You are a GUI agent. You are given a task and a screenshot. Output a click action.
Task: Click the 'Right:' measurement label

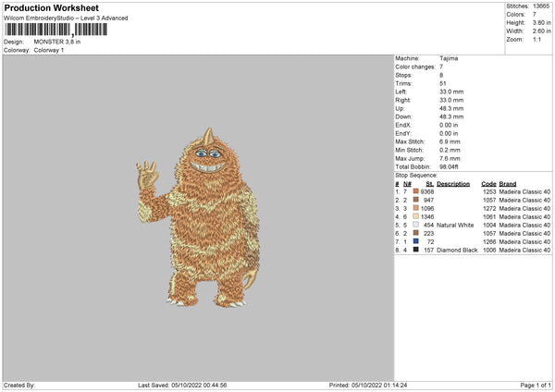pos(403,100)
